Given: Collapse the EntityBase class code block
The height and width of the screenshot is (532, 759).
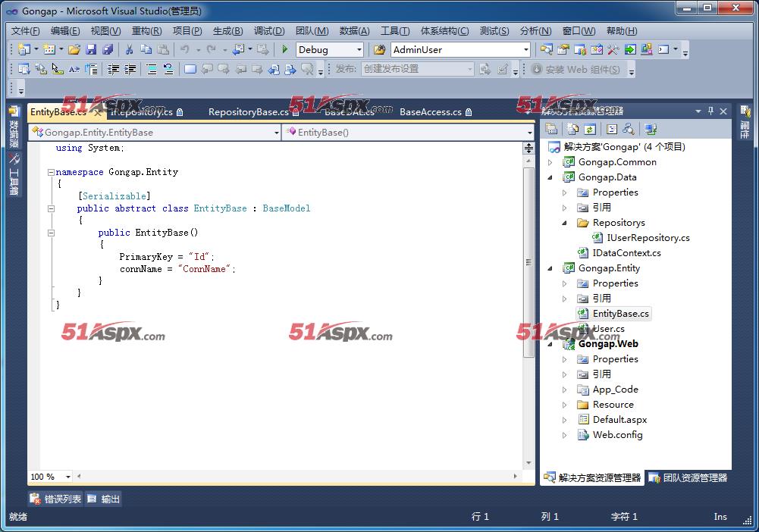Looking at the screenshot, I should point(51,208).
